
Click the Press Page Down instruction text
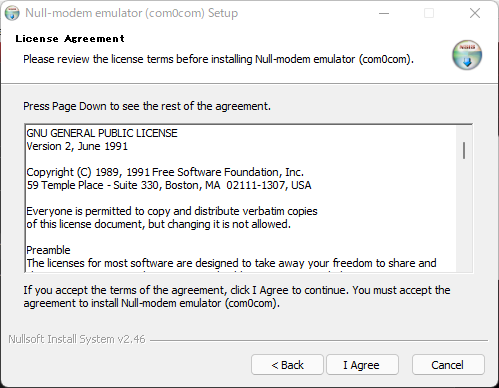(147, 106)
